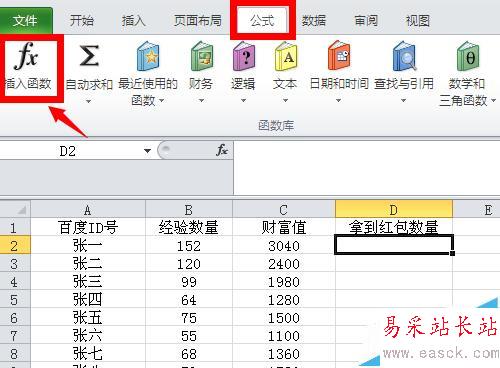Expand the 逻辑 dropdown arrow

tap(243, 101)
